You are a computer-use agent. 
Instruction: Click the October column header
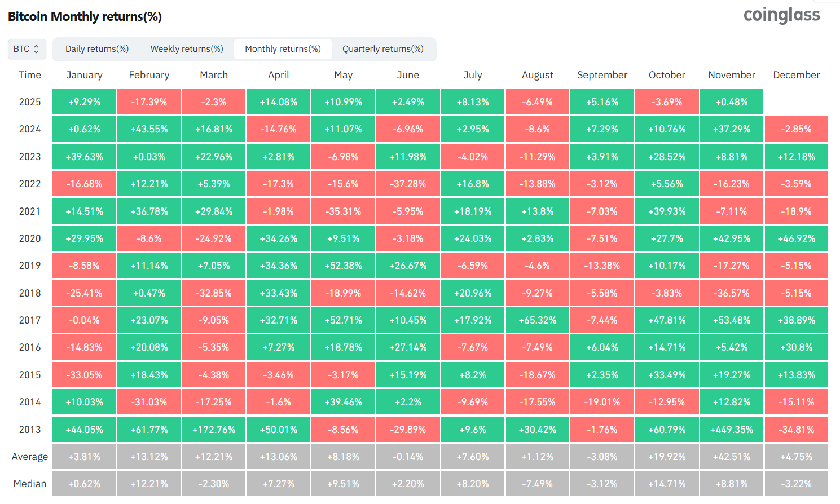tap(667, 75)
